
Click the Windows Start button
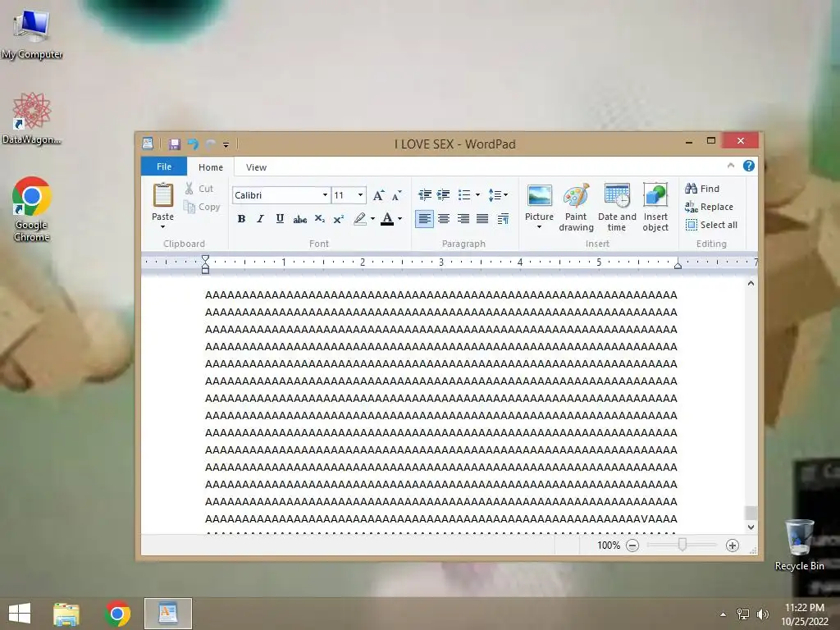pos(20,614)
